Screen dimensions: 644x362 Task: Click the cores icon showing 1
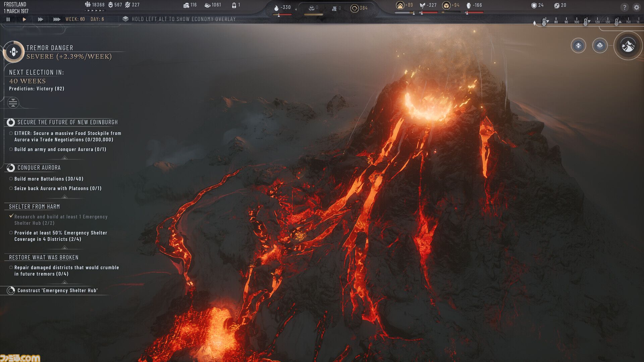click(234, 5)
